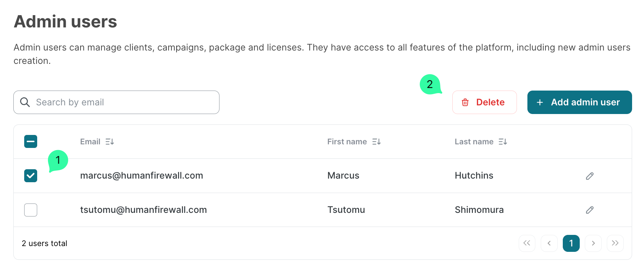This screenshot has width=644, height=267.
Task: Go to the first page of users
Action: [527, 243]
